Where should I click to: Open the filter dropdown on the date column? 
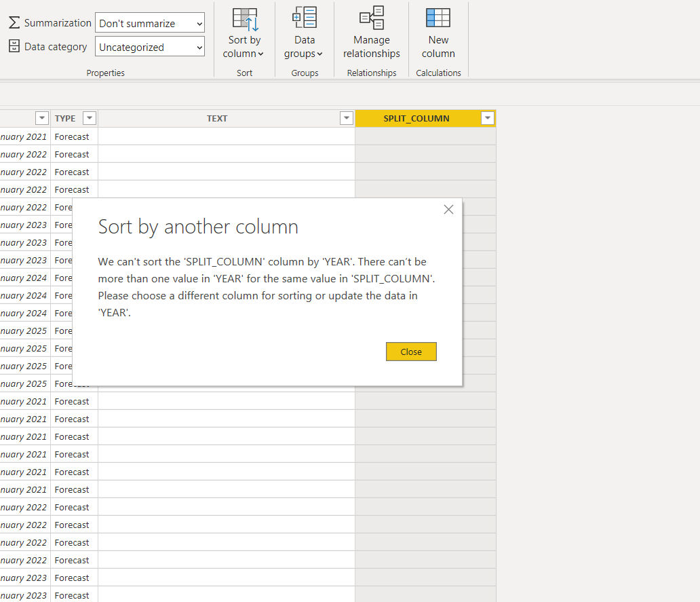pos(42,118)
